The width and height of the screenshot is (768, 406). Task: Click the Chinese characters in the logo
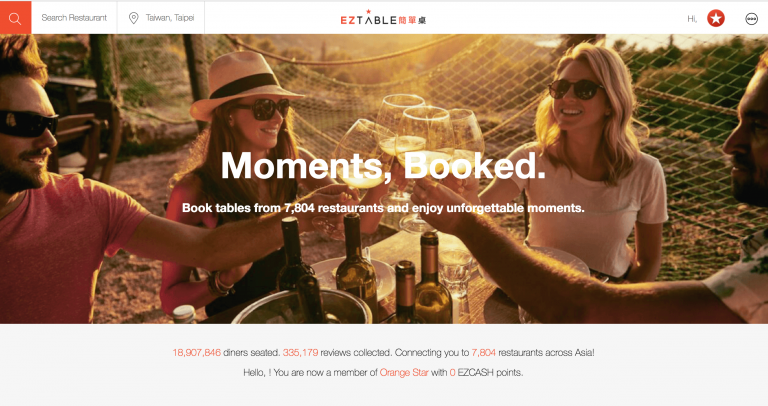(x=412, y=20)
